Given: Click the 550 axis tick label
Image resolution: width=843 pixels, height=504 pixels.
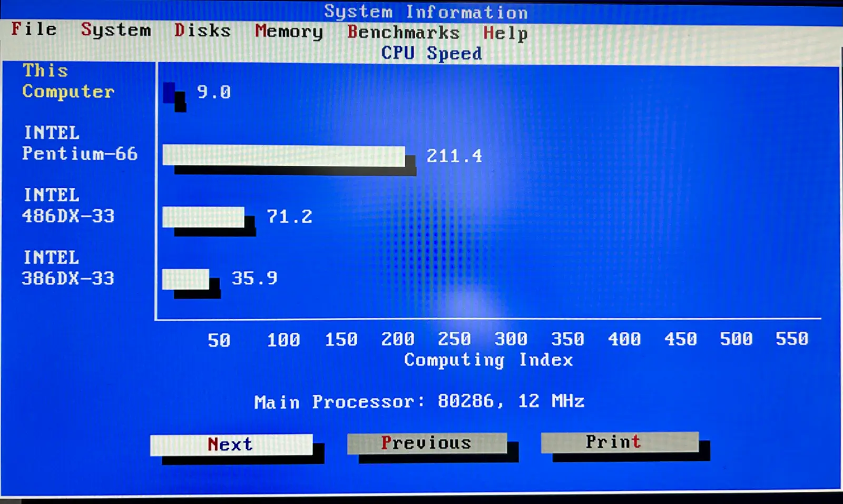Looking at the screenshot, I should [792, 339].
